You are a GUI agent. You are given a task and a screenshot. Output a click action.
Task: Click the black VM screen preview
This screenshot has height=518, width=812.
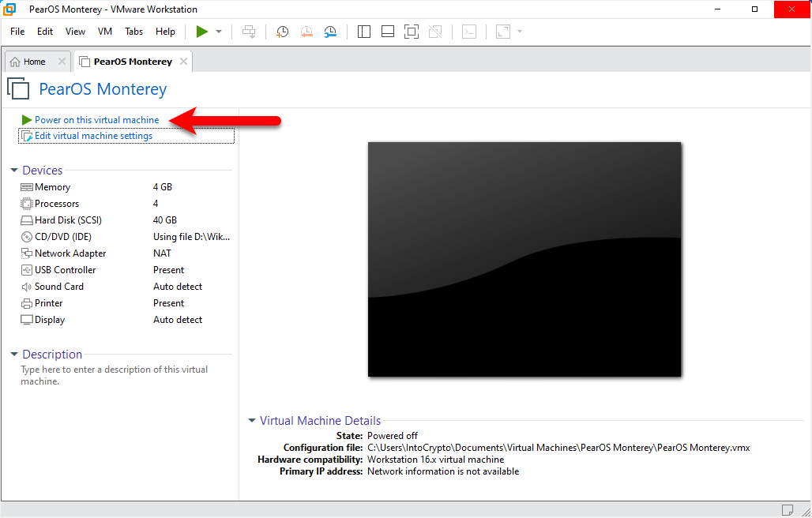pyautogui.click(x=524, y=259)
